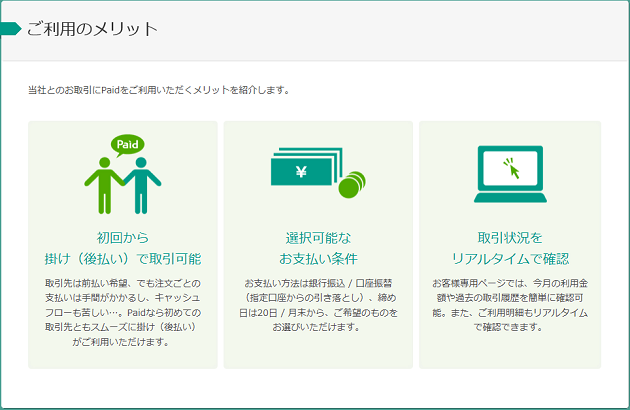The image size is (630, 410).
Task: Click description starting お支払い方法は銀行振込
Action: click(318, 305)
